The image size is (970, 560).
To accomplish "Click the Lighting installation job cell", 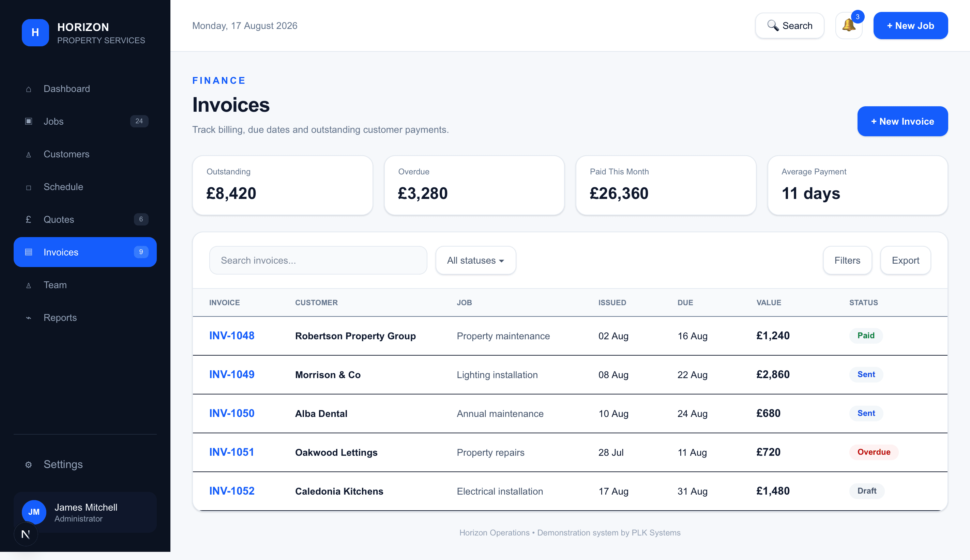I will 497,375.
